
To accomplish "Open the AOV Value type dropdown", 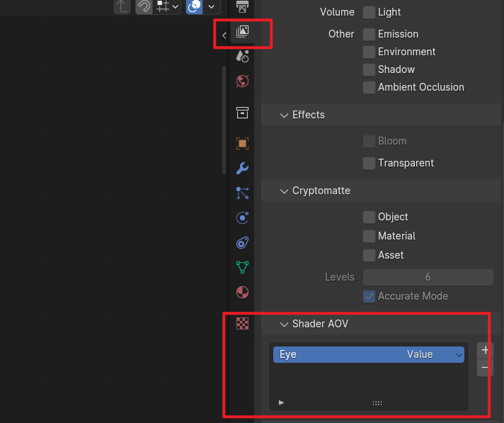I will (x=433, y=354).
